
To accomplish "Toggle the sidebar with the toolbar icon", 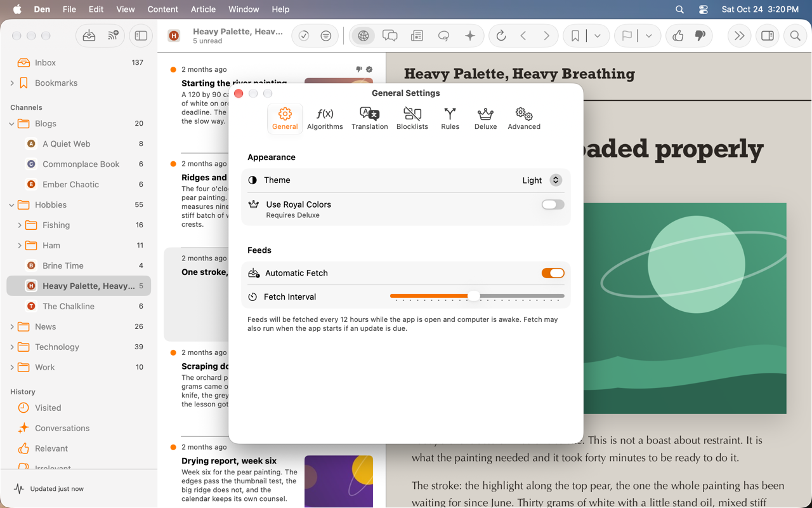I will 141,36.
